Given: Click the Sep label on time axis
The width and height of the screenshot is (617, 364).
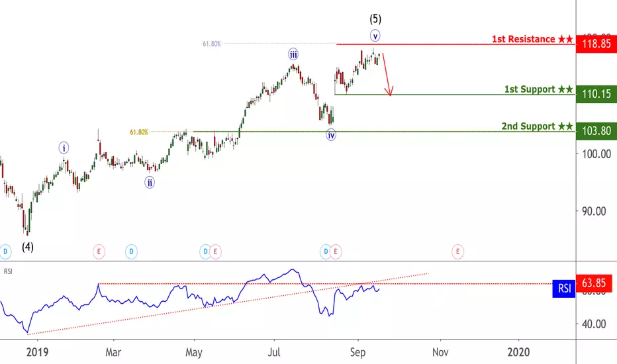Looking at the screenshot, I should pyautogui.click(x=357, y=352).
